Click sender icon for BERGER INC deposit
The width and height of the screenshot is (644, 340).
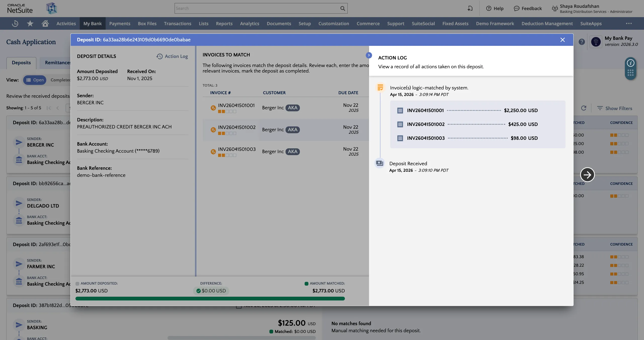[x=19, y=142]
